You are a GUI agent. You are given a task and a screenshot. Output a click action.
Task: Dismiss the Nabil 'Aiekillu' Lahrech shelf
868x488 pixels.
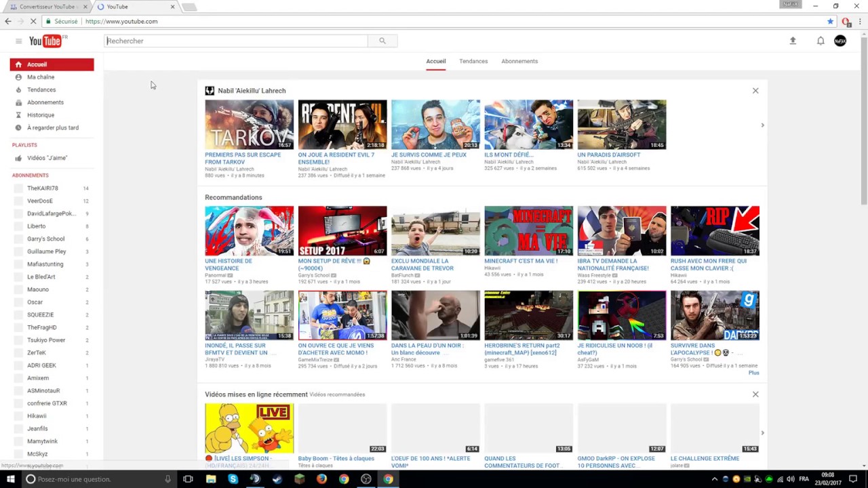click(x=755, y=90)
